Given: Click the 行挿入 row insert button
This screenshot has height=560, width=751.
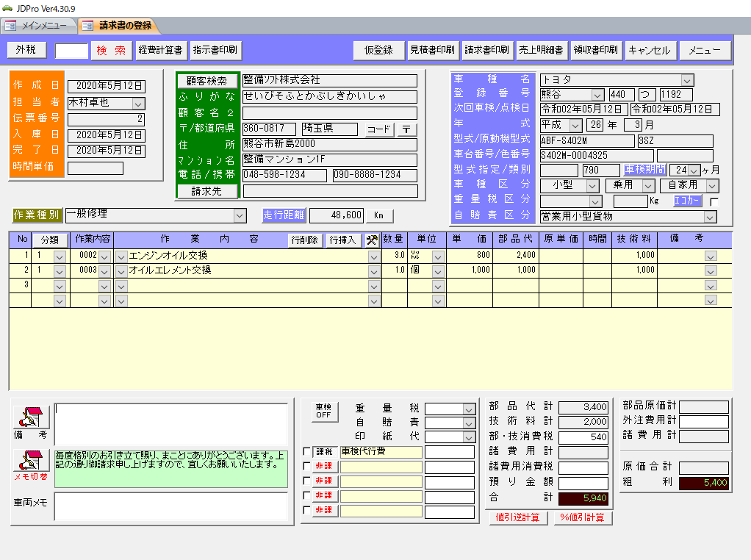Looking at the screenshot, I should point(343,240).
